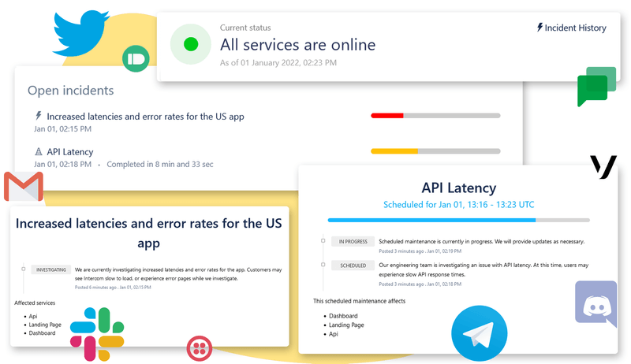Click the 'We are currently investigating' update text
The image size is (631, 364).
click(178, 274)
